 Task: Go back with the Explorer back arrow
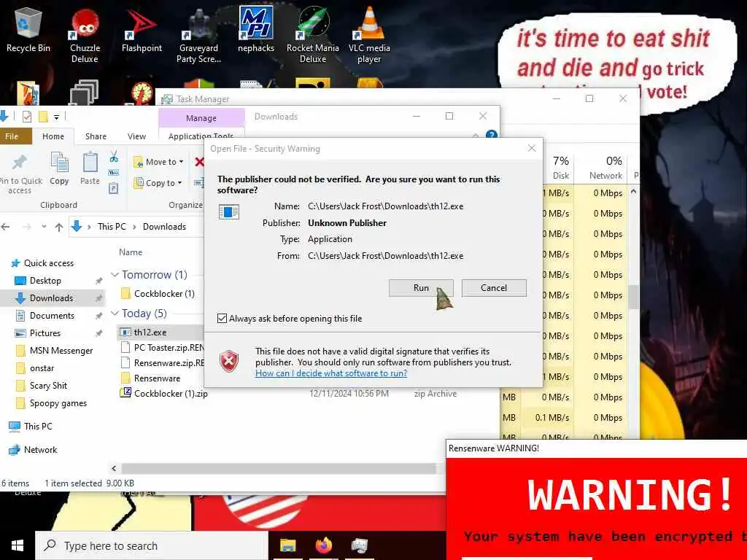pos(6,227)
